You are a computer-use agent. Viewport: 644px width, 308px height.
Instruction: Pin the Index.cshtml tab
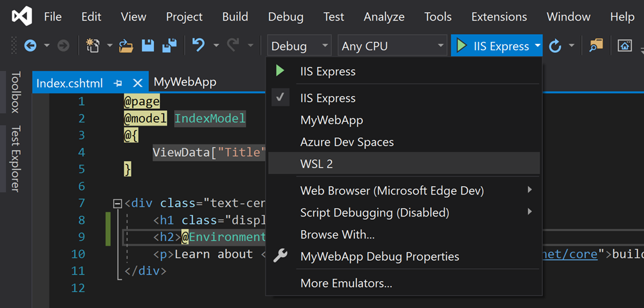coord(118,83)
